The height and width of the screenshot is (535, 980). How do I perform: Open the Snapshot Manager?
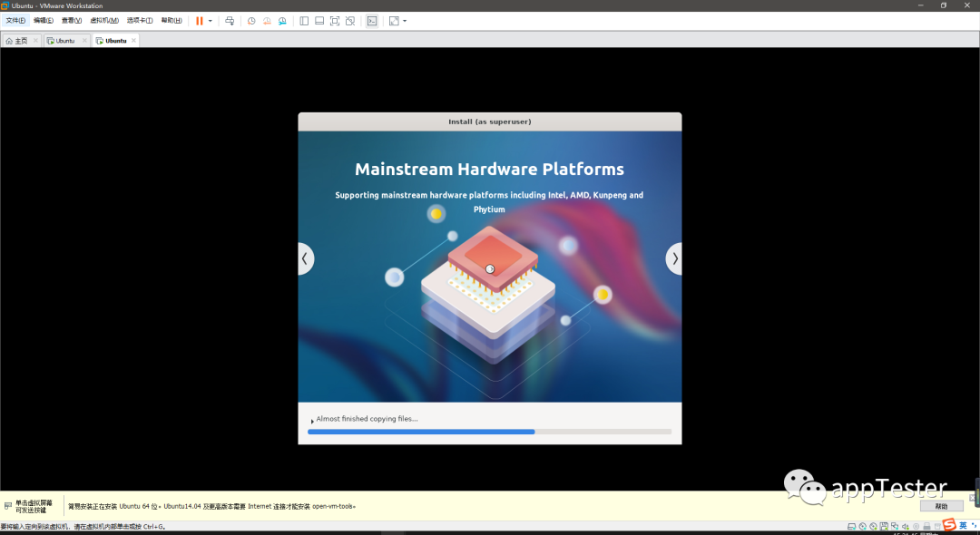(281, 20)
